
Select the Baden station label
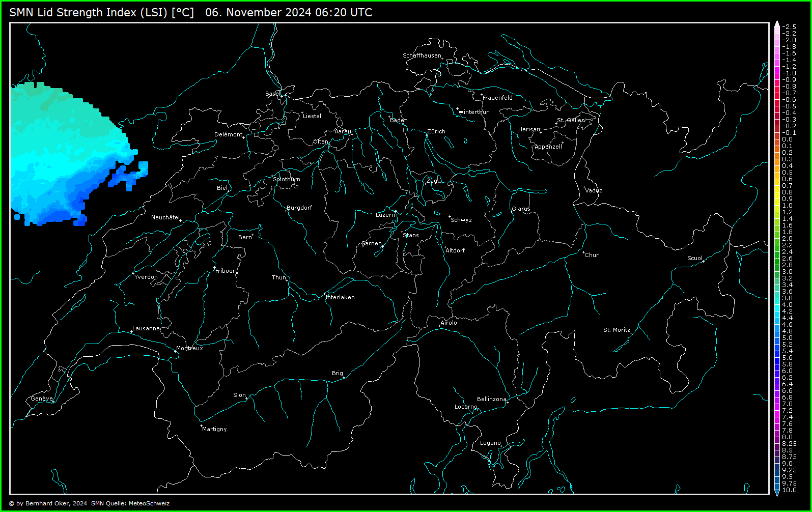pos(399,120)
